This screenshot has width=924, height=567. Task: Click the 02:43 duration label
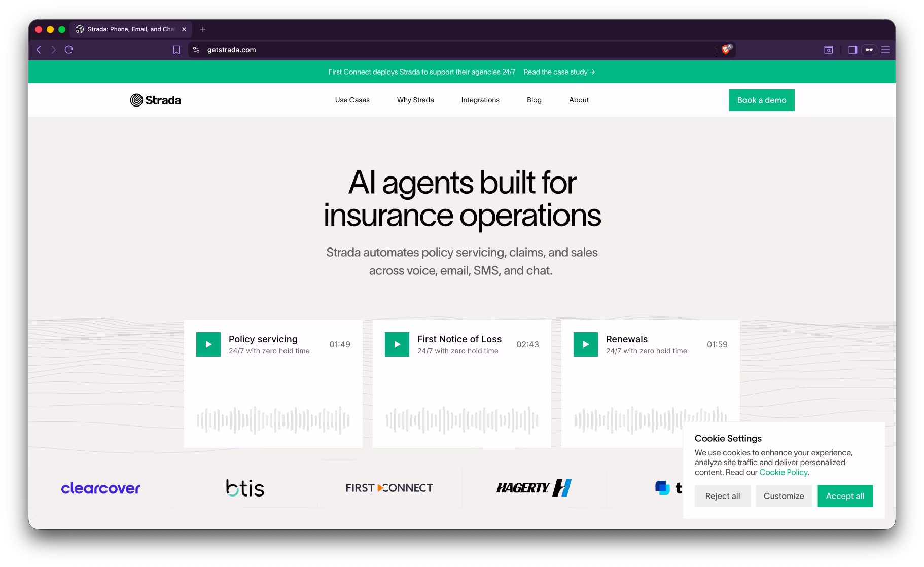click(x=527, y=344)
